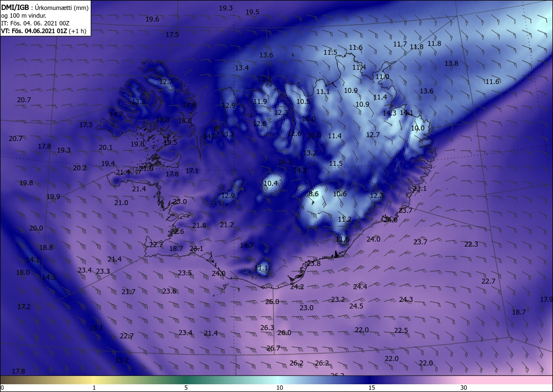Click the map value 20.0
This screenshot has height=392, width=553.
click(36, 228)
